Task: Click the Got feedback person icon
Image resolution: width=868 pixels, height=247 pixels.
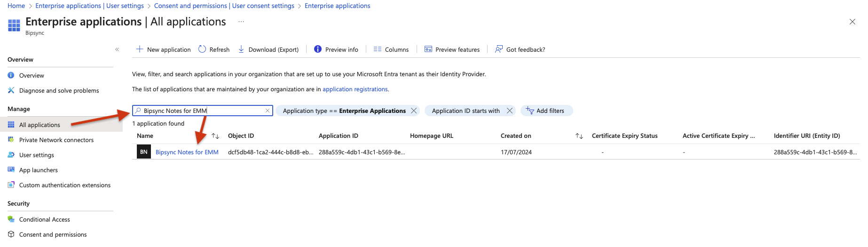Action: [499, 49]
